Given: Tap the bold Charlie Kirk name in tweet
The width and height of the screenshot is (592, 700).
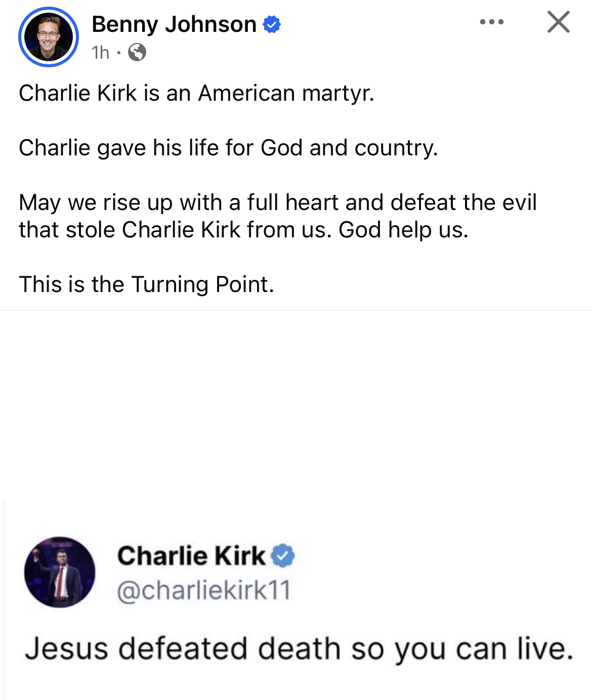Looking at the screenshot, I should pyautogui.click(x=191, y=556).
